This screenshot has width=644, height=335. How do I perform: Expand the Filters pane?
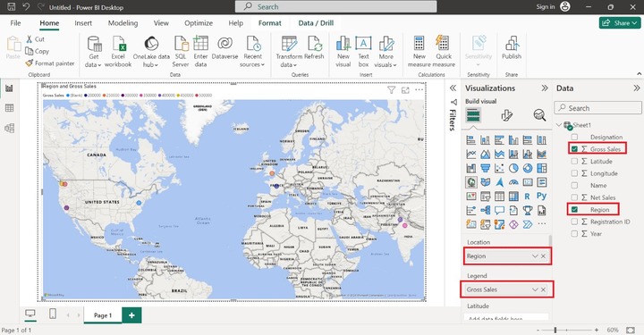453,88
